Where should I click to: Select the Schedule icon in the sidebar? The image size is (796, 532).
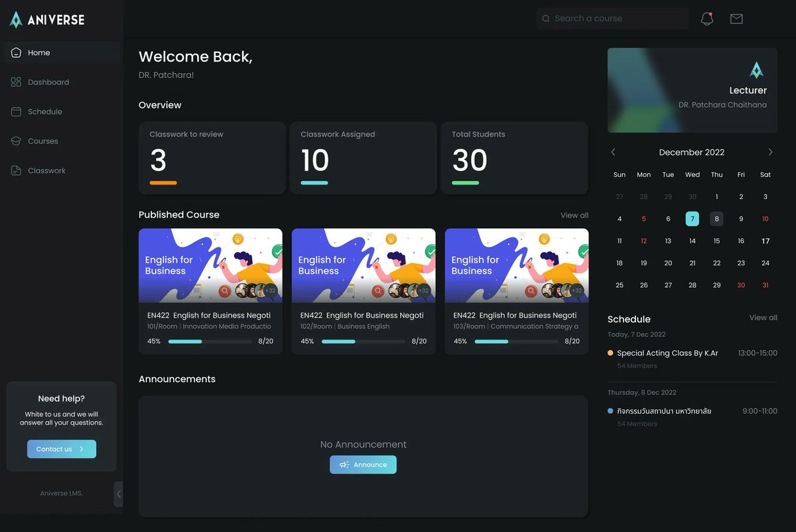tap(15, 111)
